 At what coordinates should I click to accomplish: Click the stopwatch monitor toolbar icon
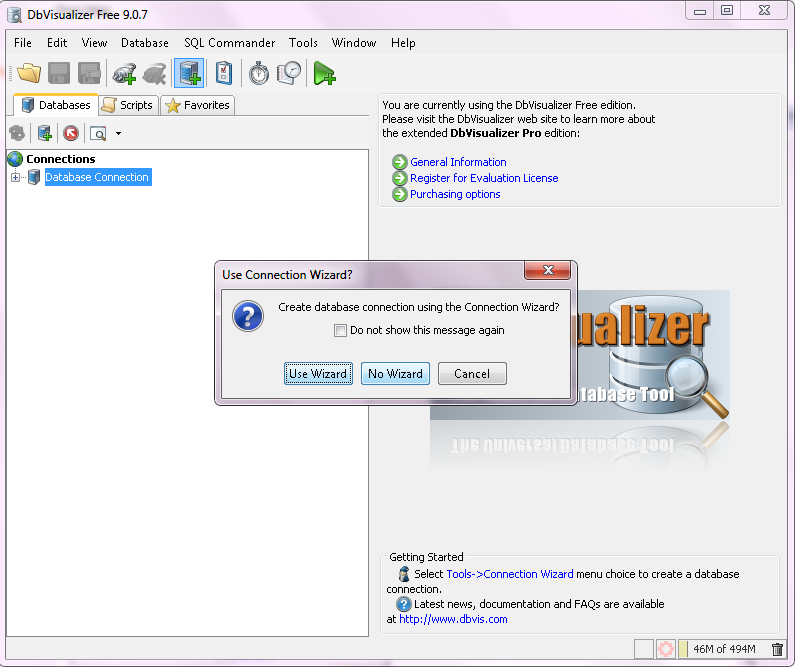[259, 73]
